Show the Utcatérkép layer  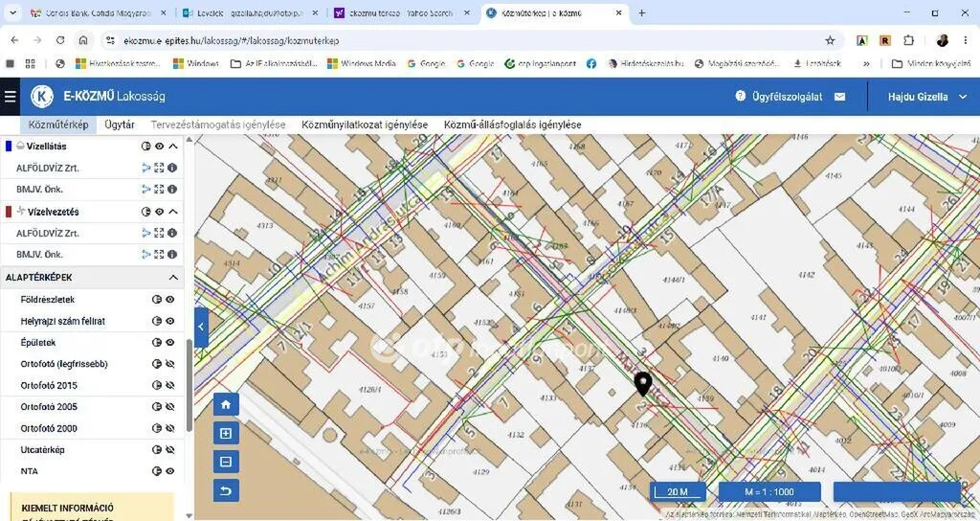coord(170,450)
